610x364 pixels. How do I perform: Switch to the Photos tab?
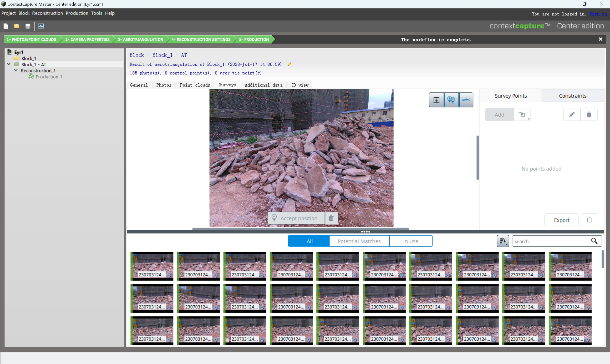click(x=164, y=85)
